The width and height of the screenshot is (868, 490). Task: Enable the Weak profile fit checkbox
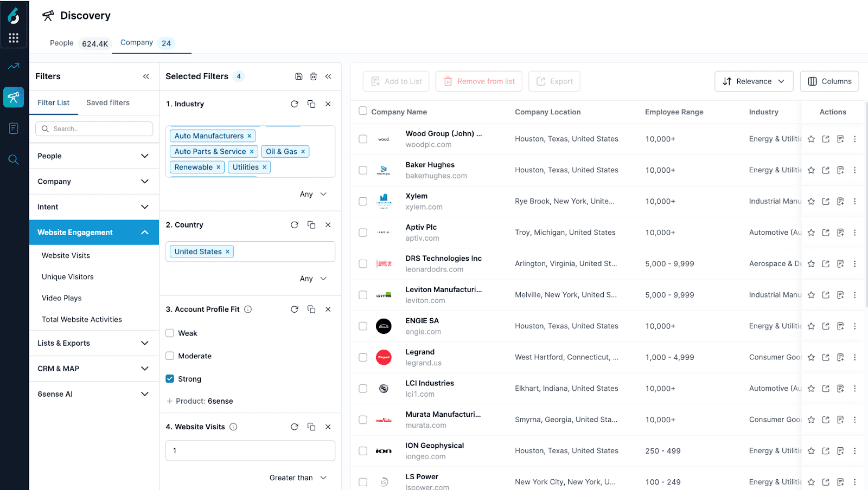[x=170, y=333]
